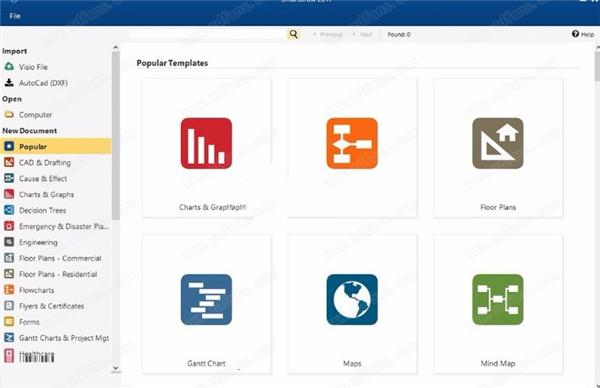Open the Mind Map template tile
This screenshot has height=388, width=600.
pyautogui.click(x=498, y=304)
